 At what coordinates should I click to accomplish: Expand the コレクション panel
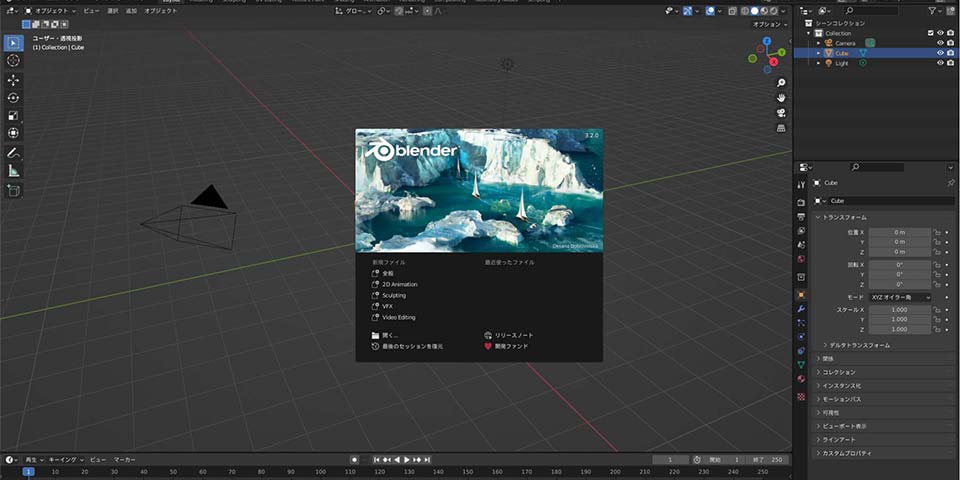click(x=838, y=372)
